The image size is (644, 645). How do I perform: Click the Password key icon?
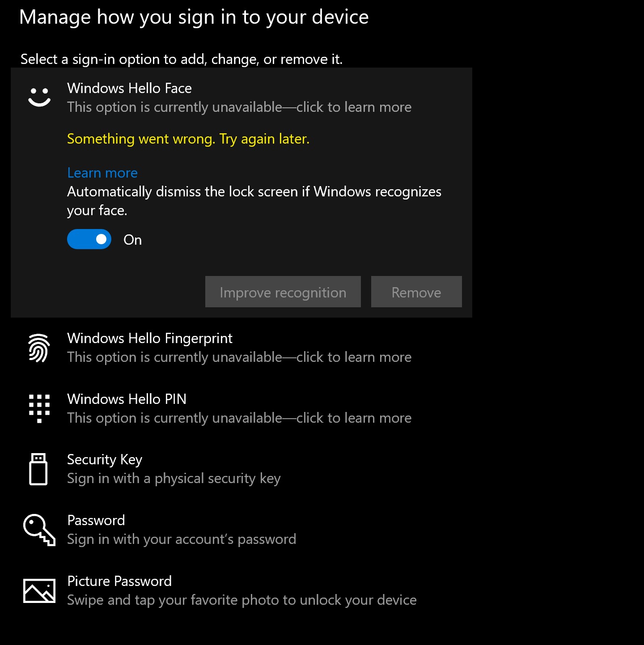click(39, 530)
